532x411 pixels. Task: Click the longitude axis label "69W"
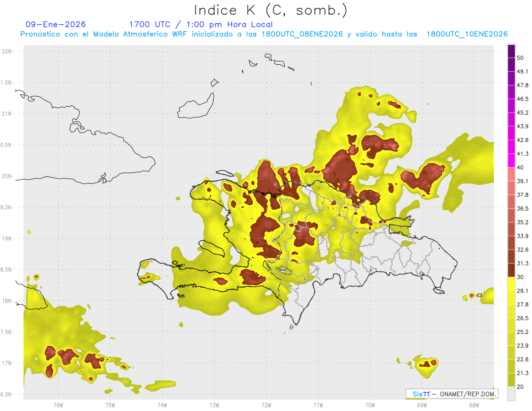click(422, 405)
